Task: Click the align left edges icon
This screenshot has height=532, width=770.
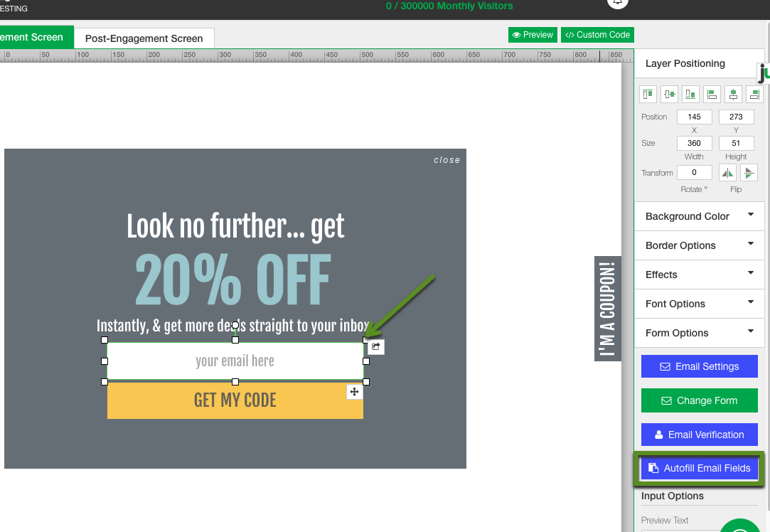Action: click(712, 94)
